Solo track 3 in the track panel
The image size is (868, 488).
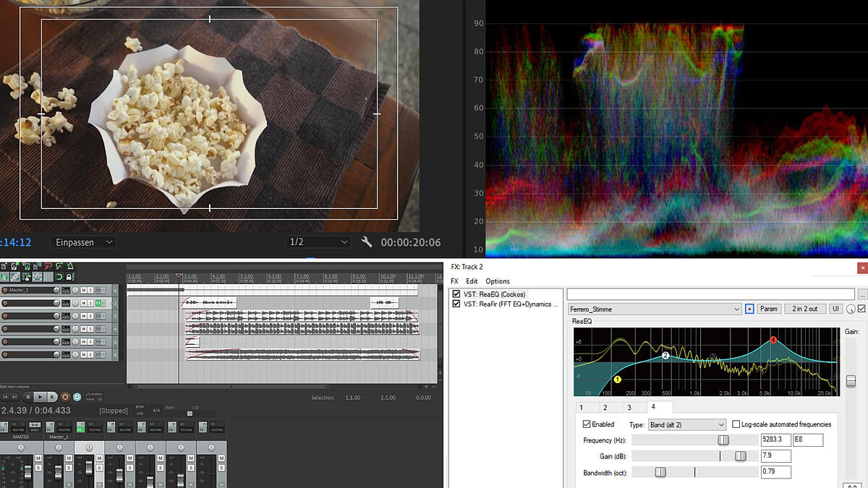click(x=90, y=316)
